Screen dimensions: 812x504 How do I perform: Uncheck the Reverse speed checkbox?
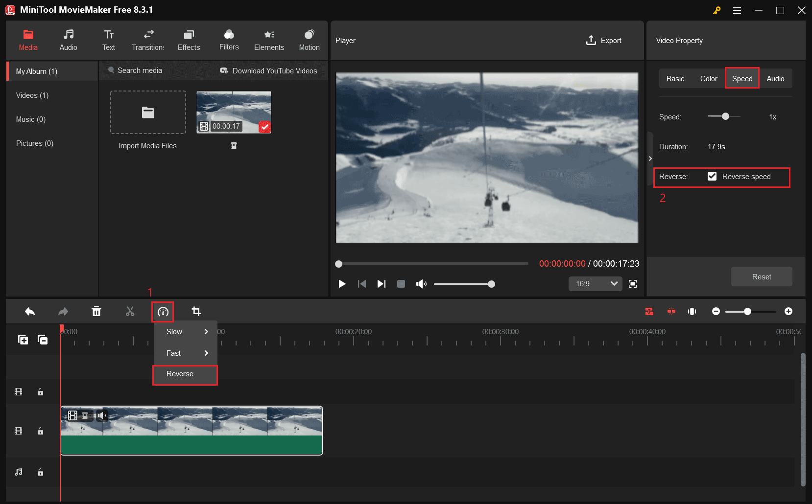pos(712,176)
